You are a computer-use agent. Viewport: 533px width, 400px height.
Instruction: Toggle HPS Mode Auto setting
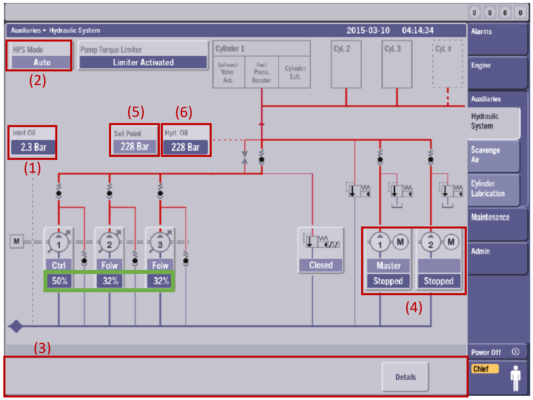pos(41,62)
